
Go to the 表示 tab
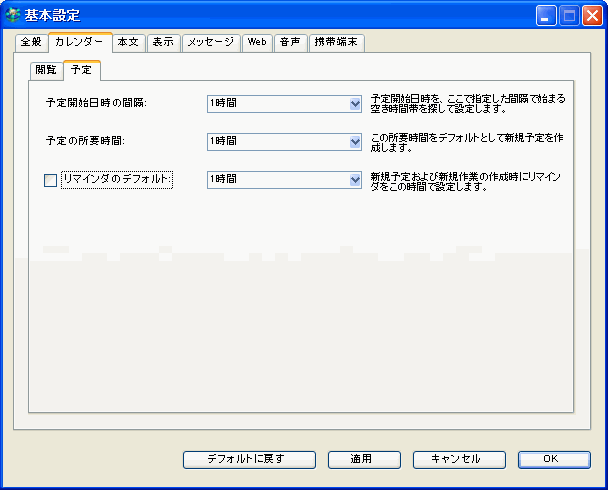[164, 42]
